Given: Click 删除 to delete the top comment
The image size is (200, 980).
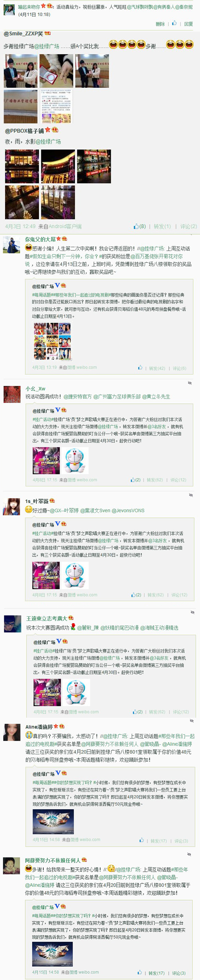Looking at the screenshot, I should pyautogui.click(x=160, y=24).
